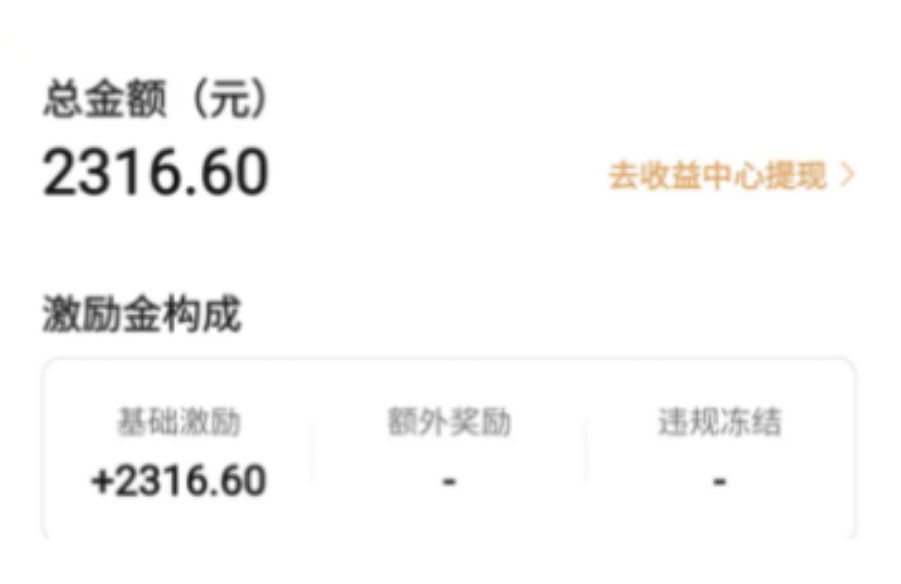901x584 pixels.
Task: Tap the 额外奖励 label
Action: (449, 423)
